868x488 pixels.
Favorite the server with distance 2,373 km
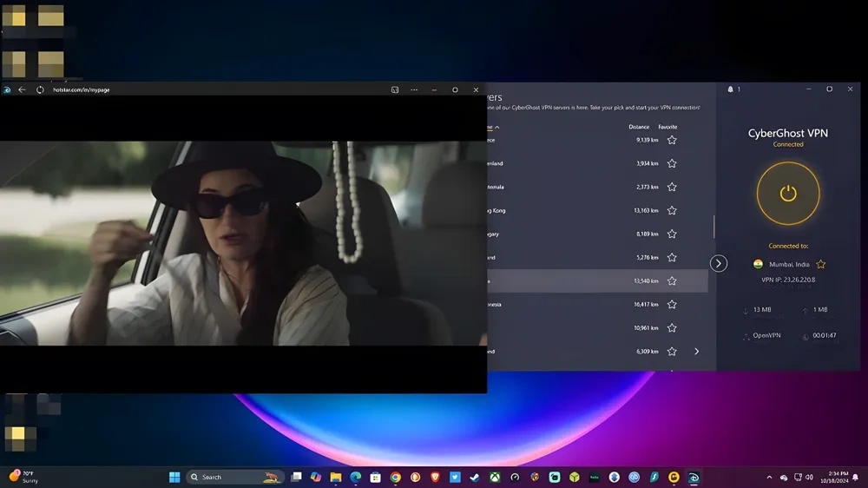tap(672, 188)
